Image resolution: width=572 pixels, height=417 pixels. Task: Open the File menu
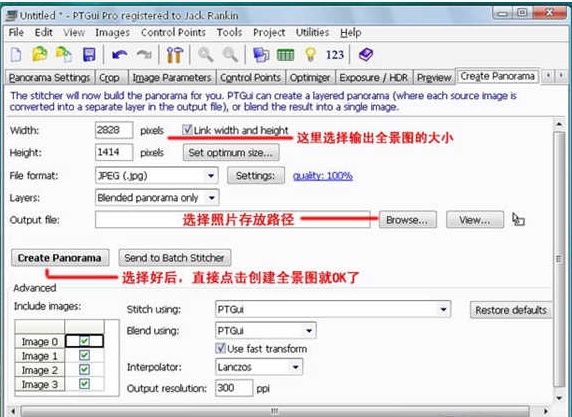[16, 32]
